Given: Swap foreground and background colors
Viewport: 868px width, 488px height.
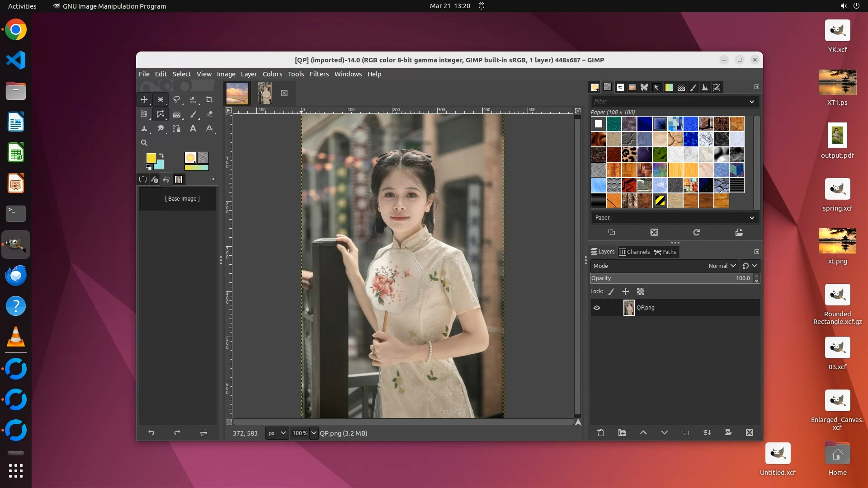Looking at the screenshot, I should 161,155.
